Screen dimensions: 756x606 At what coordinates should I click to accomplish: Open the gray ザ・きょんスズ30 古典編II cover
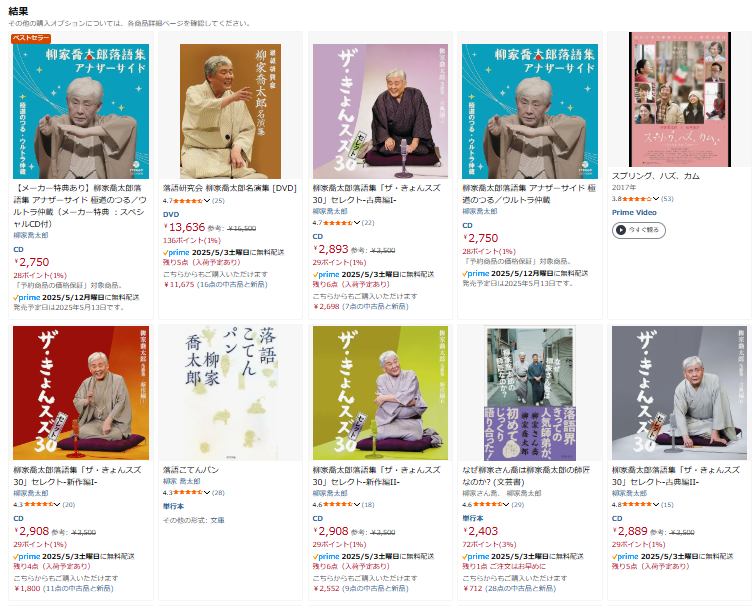coord(679,393)
